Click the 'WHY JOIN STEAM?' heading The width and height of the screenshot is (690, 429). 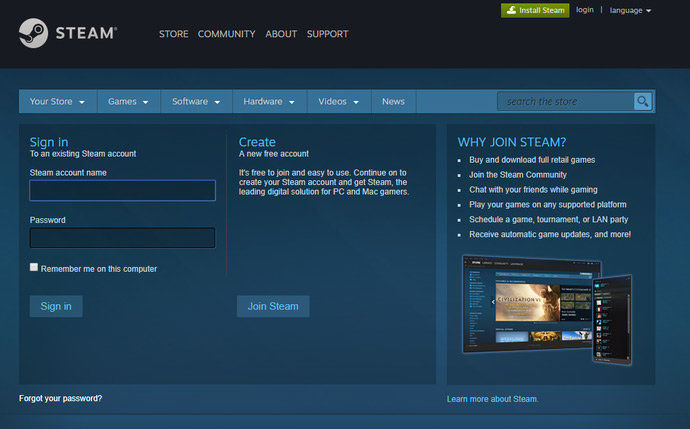[x=511, y=142]
